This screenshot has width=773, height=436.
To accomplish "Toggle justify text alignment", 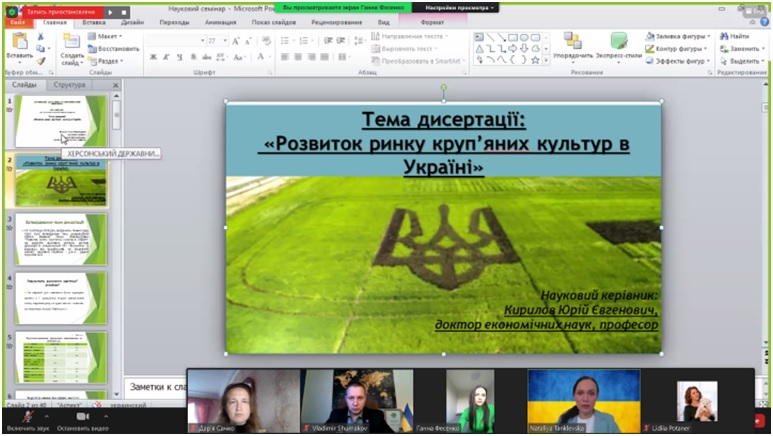I will (324, 57).
